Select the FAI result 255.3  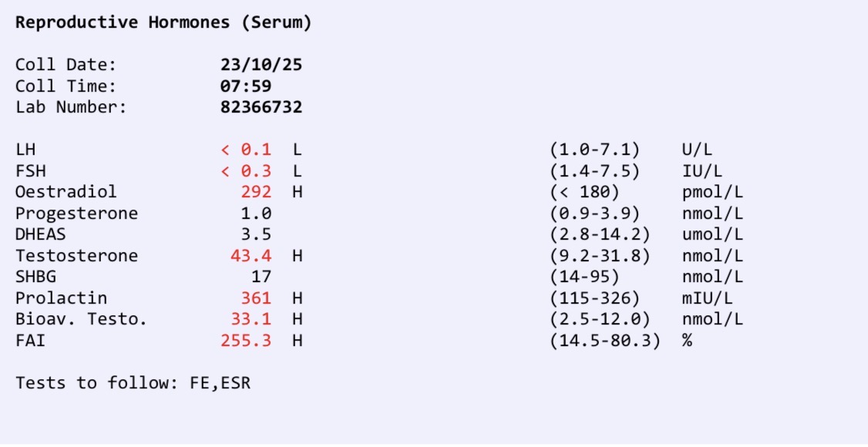pyautogui.click(x=246, y=340)
